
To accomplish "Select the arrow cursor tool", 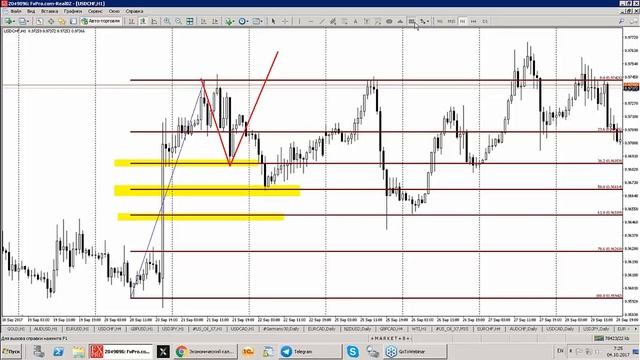I will [x=273, y=21].
